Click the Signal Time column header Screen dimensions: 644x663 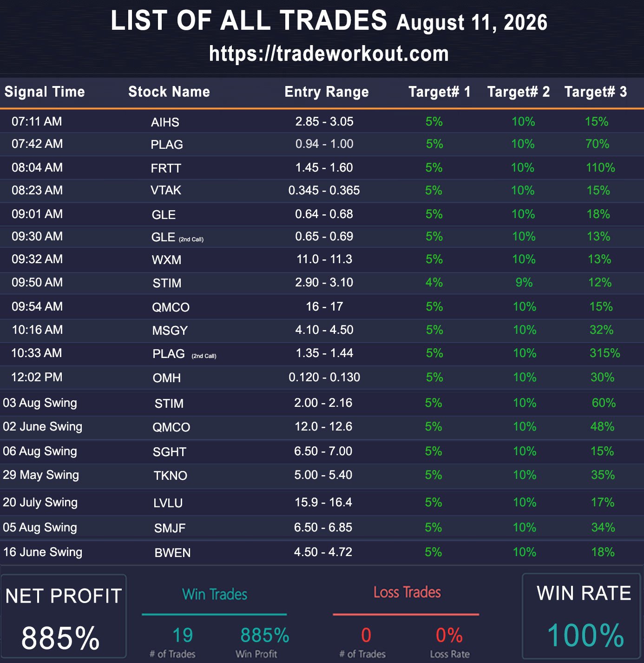point(45,92)
